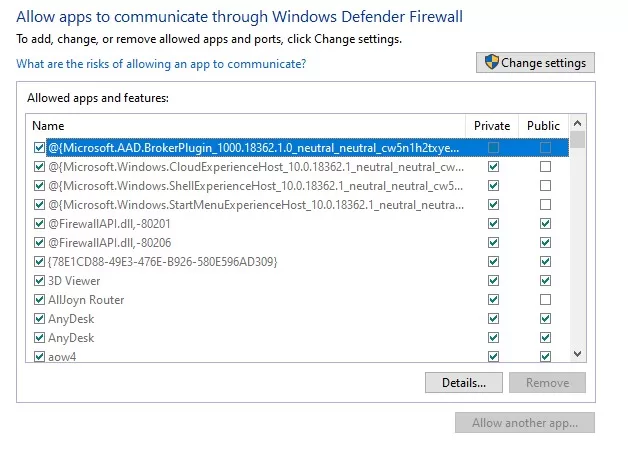628x457 pixels.
Task: Select the 3D Viewer row name
Action: point(74,281)
